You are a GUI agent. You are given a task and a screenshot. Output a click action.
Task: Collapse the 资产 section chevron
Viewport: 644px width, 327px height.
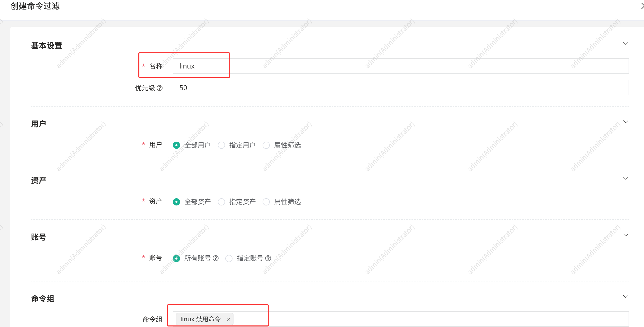pos(626,178)
